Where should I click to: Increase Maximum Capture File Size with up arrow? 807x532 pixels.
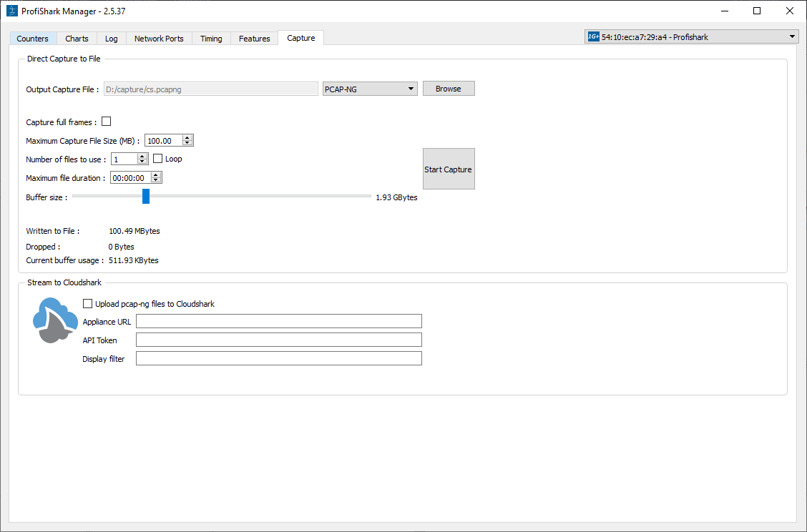187,137
